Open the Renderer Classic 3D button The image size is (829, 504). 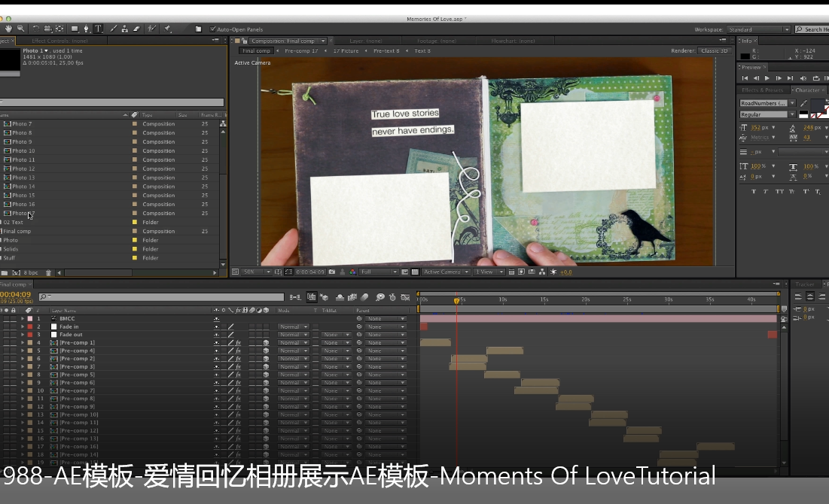[x=715, y=50]
